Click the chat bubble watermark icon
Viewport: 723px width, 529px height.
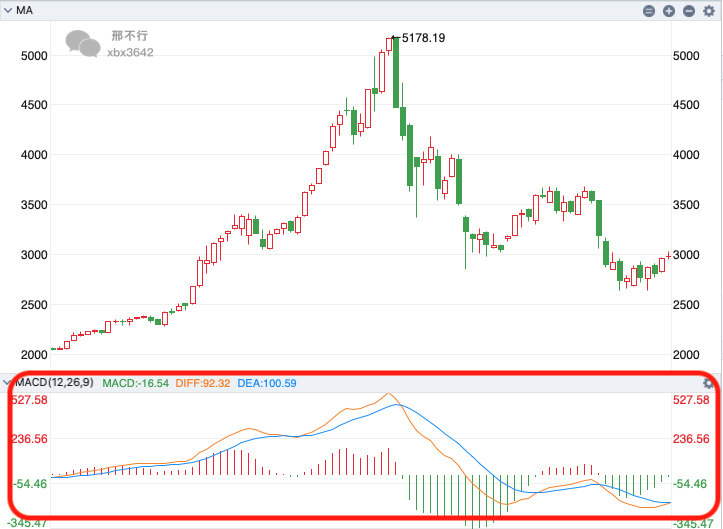pyautogui.click(x=83, y=43)
